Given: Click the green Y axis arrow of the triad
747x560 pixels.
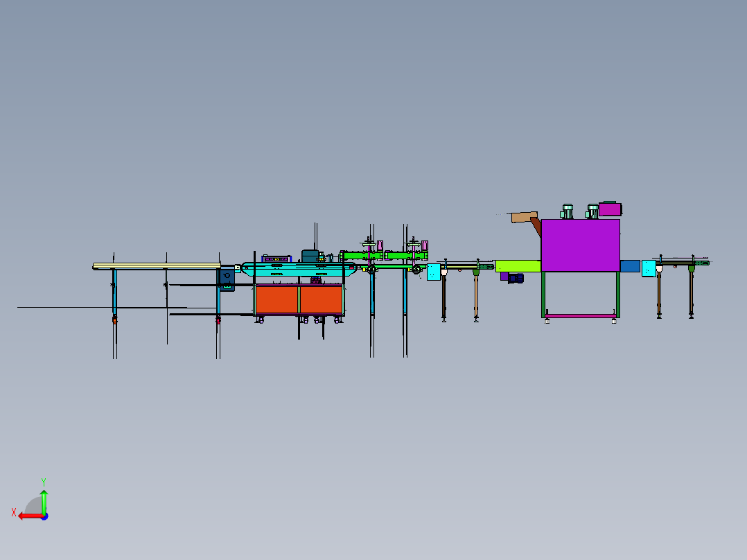Looking at the screenshot, I should (44, 501).
